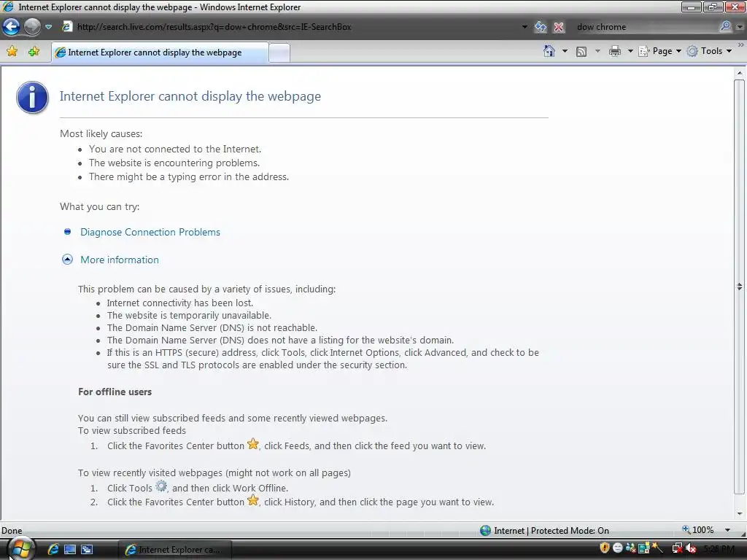This screenshot has height=560, width=747.
Task: Click the blue information icon
Action: 32,97
